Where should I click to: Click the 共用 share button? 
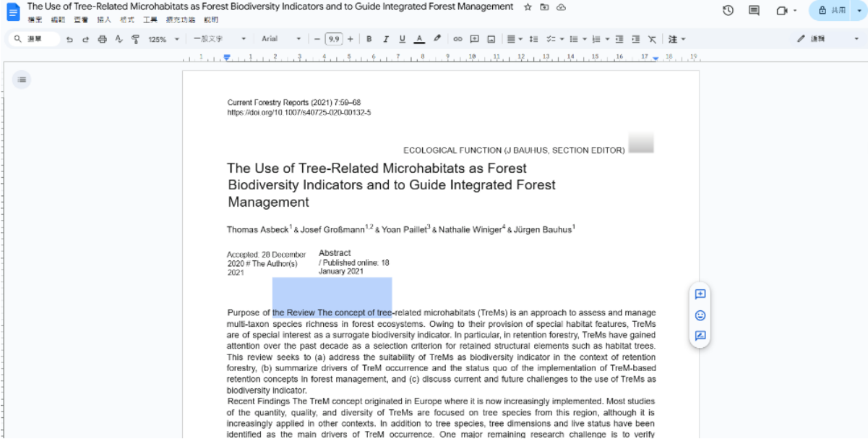click(x=837, y=11)
